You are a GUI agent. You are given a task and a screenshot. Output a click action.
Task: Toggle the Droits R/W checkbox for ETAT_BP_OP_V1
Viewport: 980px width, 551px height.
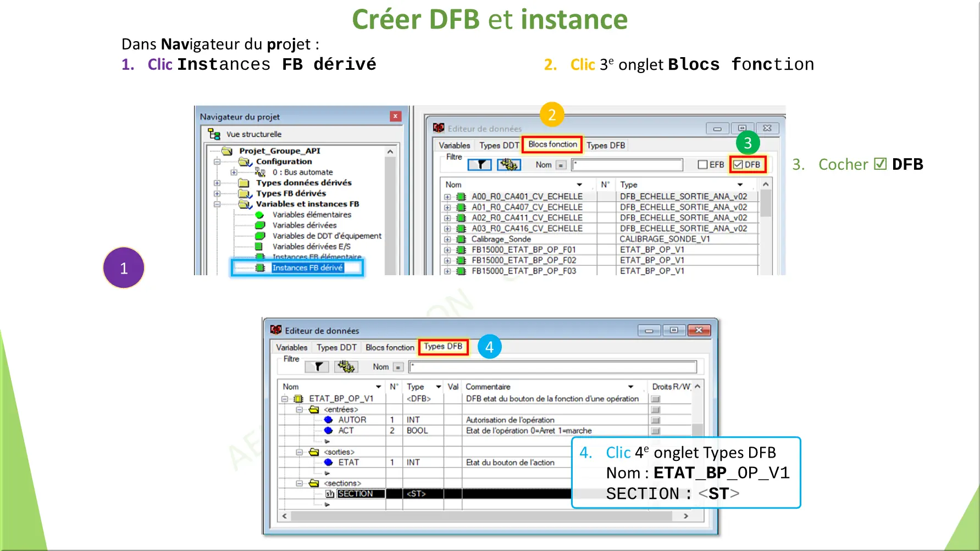(657, 398)
